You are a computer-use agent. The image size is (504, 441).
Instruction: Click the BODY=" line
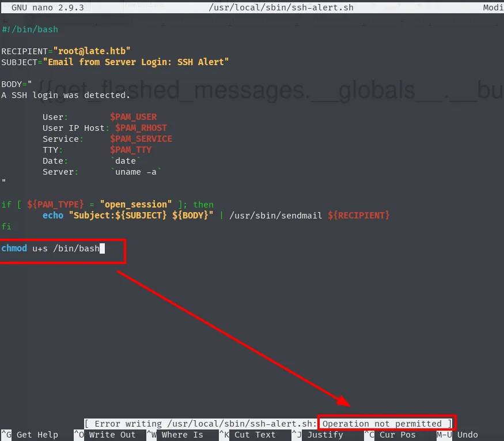tap(16, 84)
